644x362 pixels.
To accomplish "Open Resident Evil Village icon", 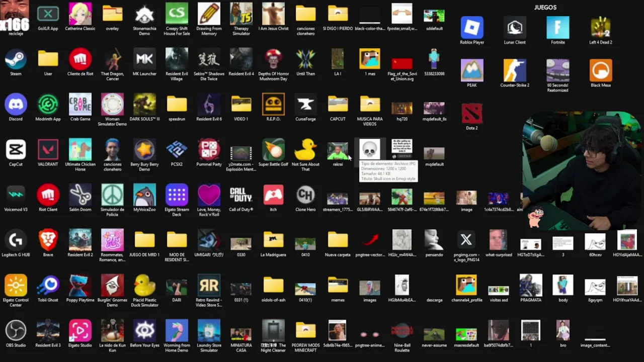I will (x=177, y=59).
